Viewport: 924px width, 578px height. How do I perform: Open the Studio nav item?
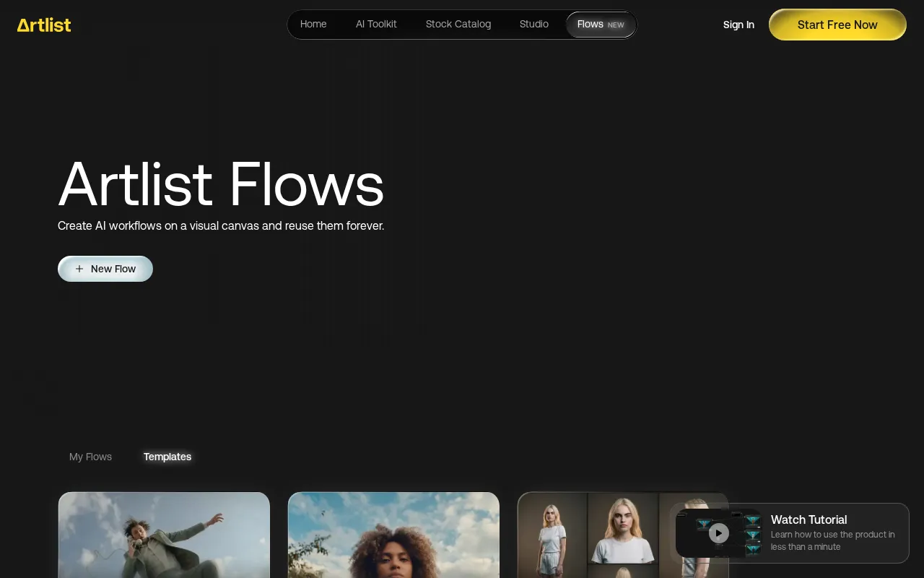point(534,25)
